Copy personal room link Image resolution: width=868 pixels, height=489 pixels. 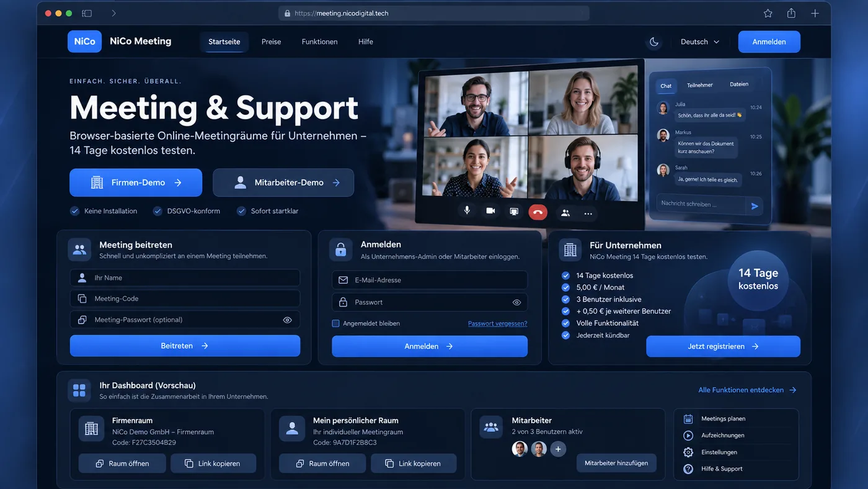[x=414, y=464]
